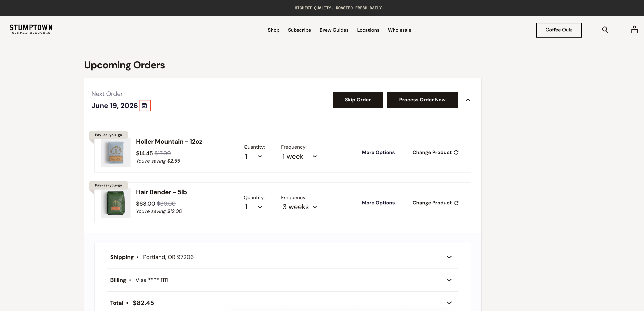Click the Stumptown Coffee Roasters logo
Image resolution: width=644 pixels, height=311 pixels.
point(31,29)
